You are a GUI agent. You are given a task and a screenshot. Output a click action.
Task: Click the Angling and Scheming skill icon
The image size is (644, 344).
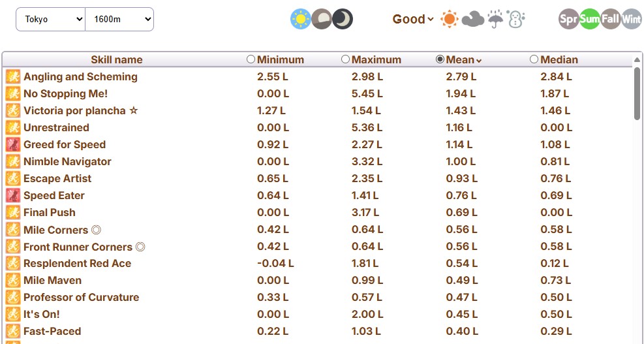[13, 76]
